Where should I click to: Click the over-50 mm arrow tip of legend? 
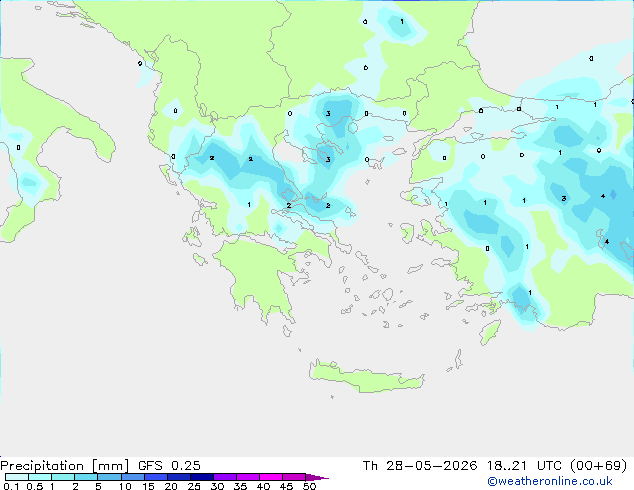[x=317, y=477]
